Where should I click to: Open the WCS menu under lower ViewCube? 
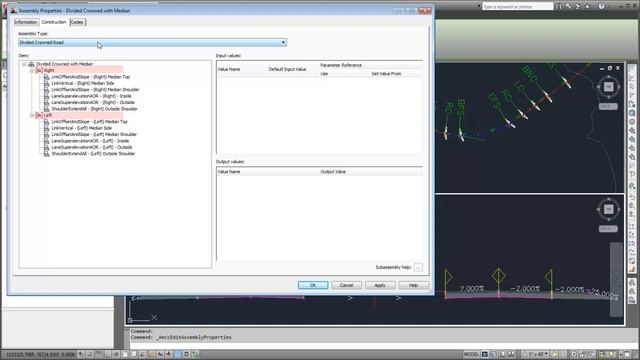click(x=608, y=229)
